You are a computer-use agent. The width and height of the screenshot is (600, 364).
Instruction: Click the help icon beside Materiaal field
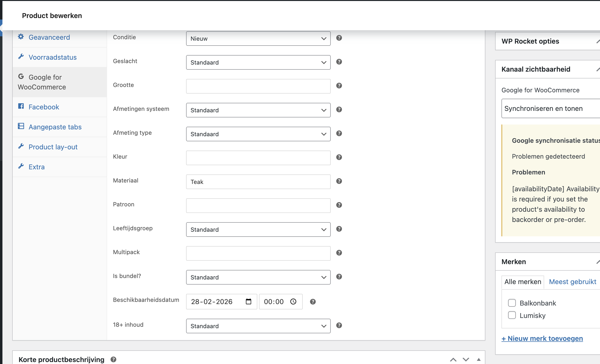point(339,181)
